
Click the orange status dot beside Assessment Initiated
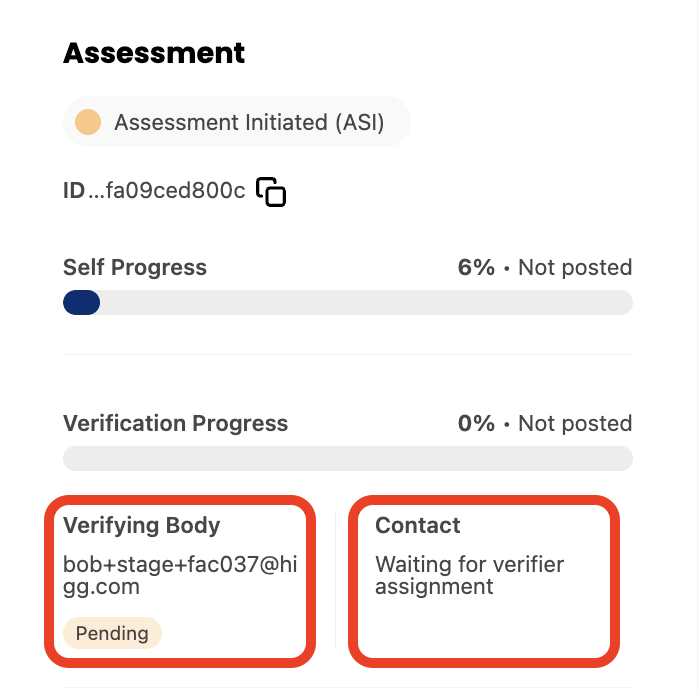point(88,122)
